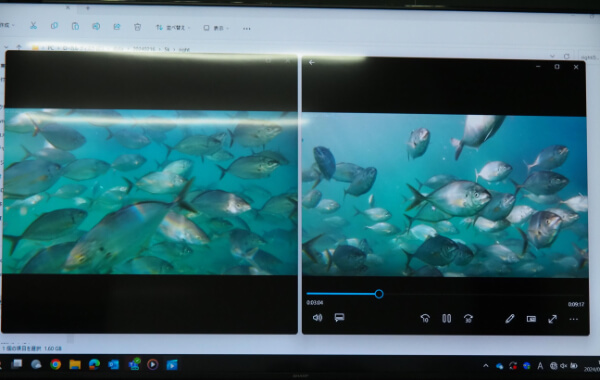Screen dimensions: 600x380
Task: Open the new item 作成 dropdown
Action: [7, 25]
